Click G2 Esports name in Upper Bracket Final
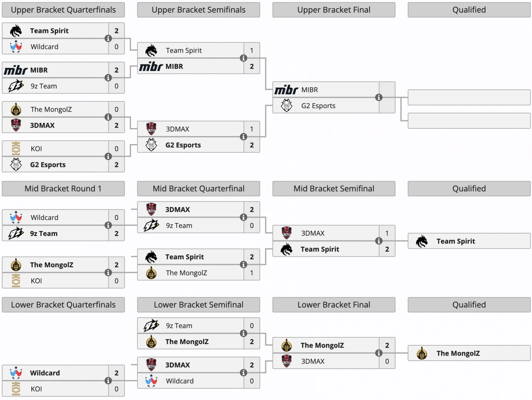The height and width of the screenshot is (400, 532). pos(318,106)
